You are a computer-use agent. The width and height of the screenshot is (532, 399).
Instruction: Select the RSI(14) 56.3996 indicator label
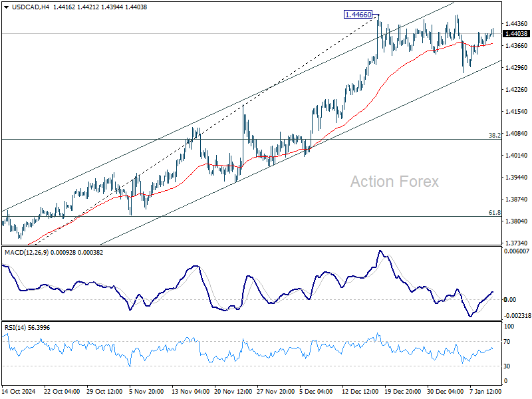(27, 328)
